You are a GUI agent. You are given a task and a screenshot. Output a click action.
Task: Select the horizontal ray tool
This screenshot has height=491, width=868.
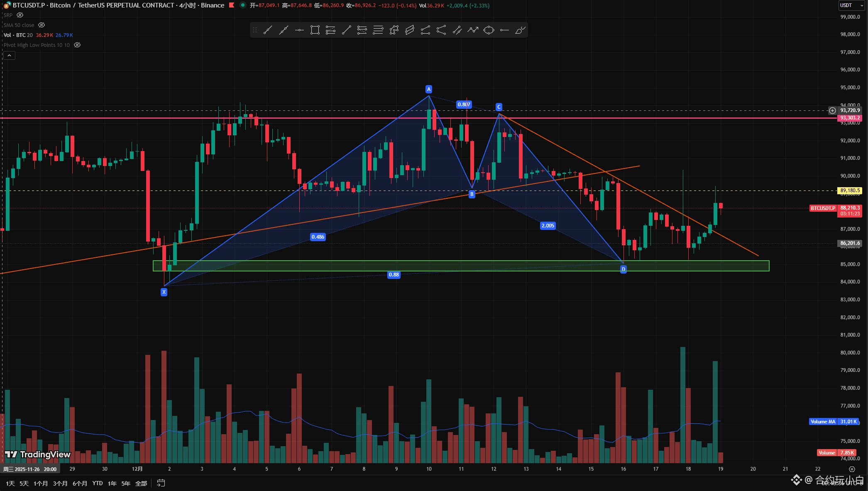(x=504, y=30)
